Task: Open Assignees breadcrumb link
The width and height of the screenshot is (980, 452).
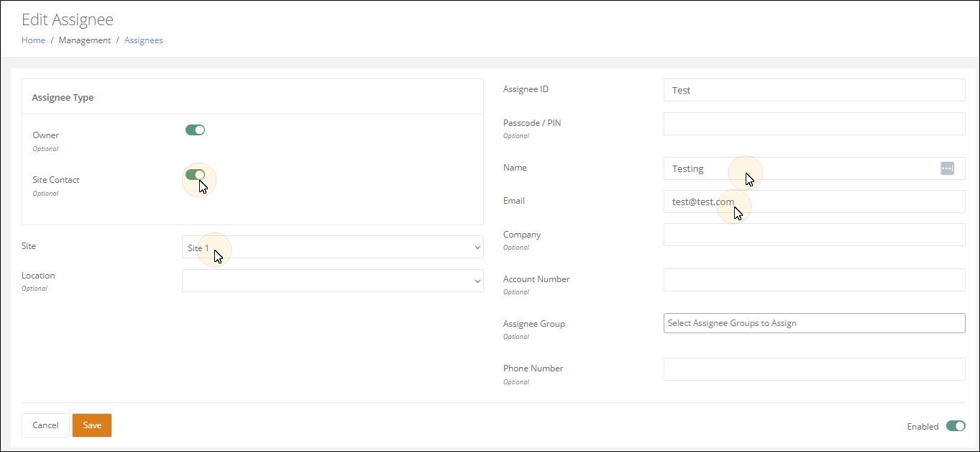Action: (x=144, y=40)
